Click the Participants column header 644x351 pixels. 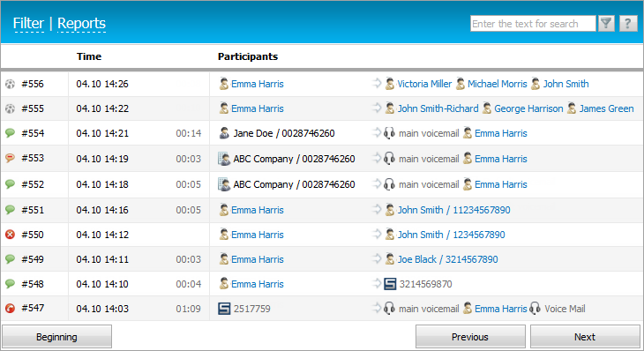coord(248,56)
